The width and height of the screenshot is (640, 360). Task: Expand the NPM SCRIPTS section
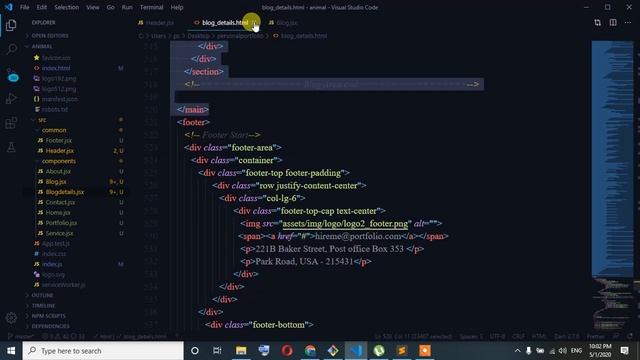click(48, 316)
